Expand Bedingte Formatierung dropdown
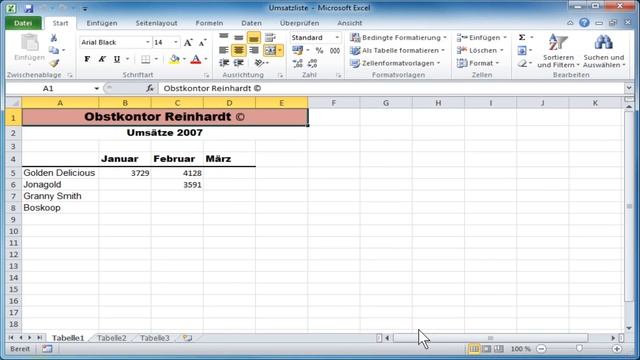Viewport: 640px width, 360px height. click(445, 38)
